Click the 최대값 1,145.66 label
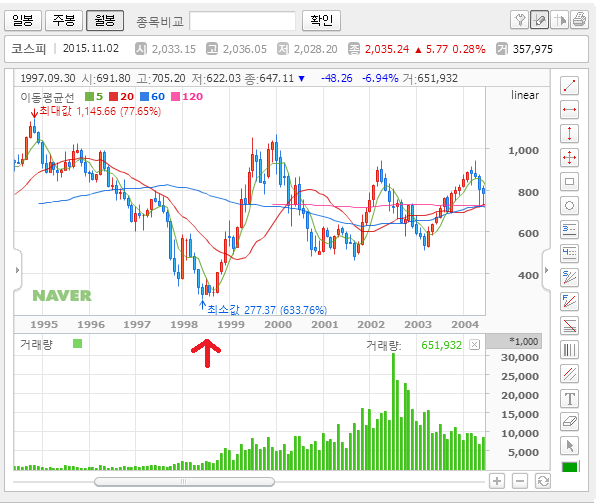The width and height of the screenshot is (596, 503). (x=100, y=111)
